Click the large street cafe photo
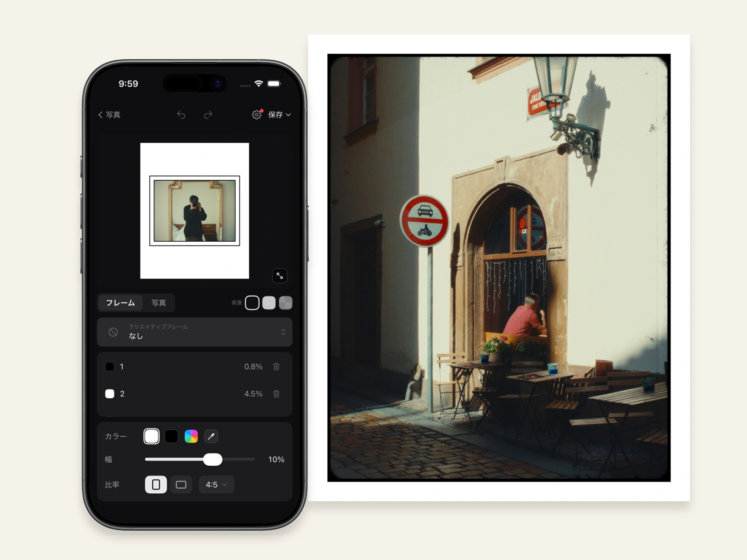 point(499,268)
